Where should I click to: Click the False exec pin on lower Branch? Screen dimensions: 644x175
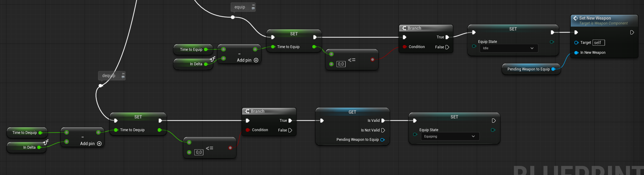point(290,130)
